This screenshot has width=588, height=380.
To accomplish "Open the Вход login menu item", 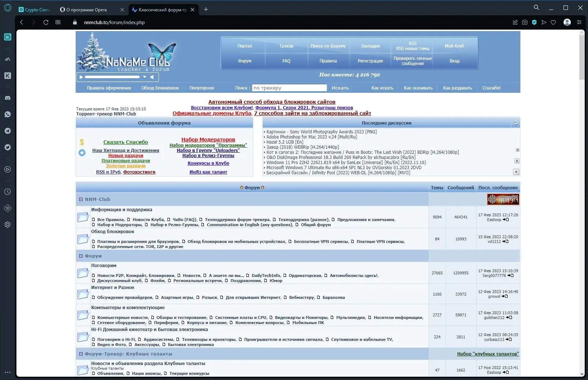I will 454,61.
